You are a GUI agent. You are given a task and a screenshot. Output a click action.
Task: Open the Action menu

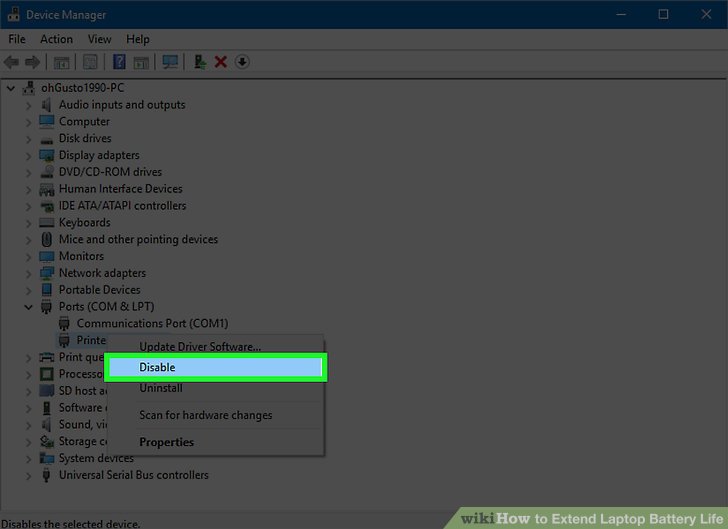[56, 39]
